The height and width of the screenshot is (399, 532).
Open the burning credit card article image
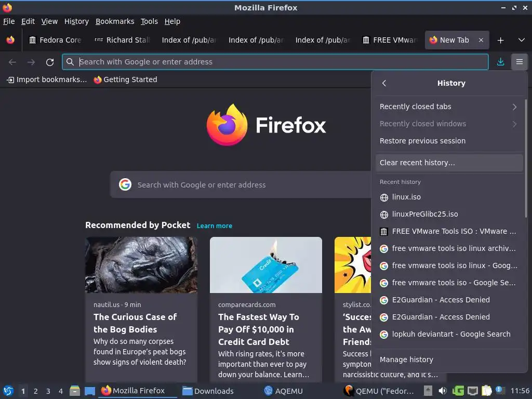point(265,264)
